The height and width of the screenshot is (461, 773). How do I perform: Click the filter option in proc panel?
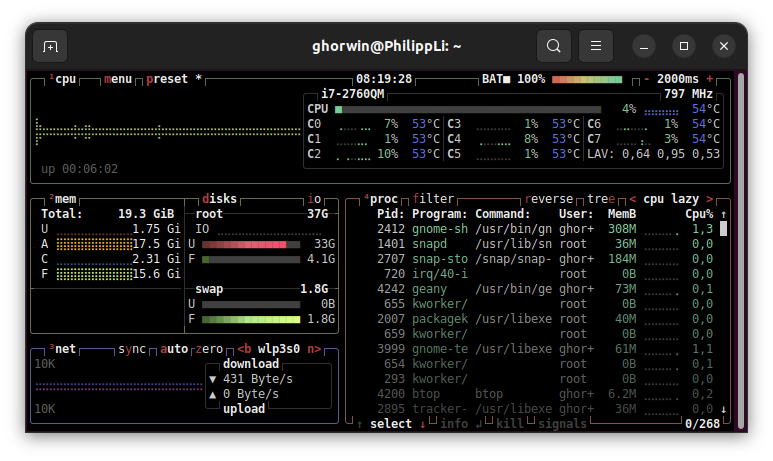[434, 199]
